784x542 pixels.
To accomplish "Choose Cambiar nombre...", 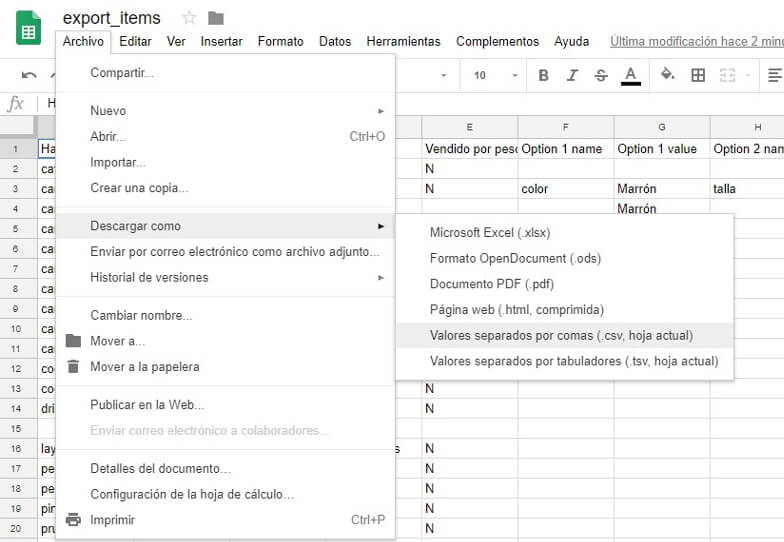I will point(225,316).
